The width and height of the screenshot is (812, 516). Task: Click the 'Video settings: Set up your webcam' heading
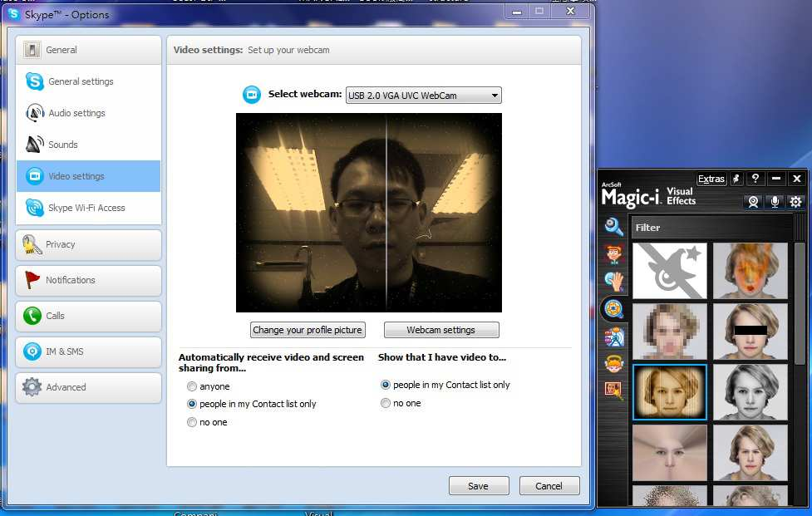[251, 50]
